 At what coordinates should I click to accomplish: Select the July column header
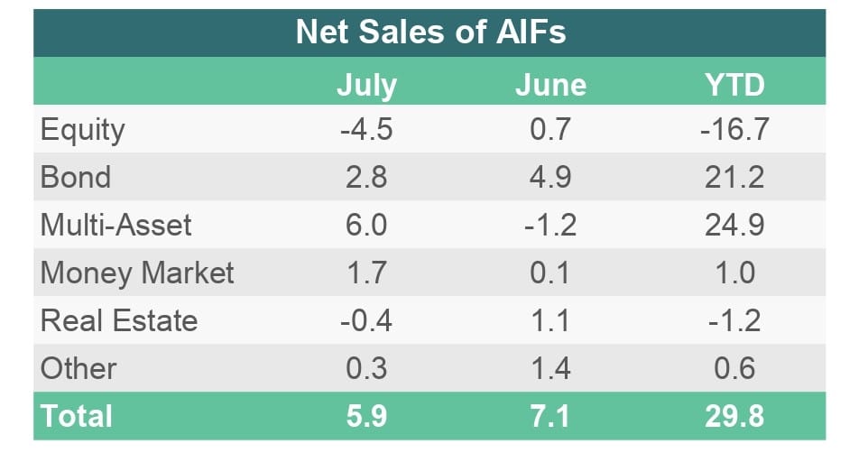366,85
